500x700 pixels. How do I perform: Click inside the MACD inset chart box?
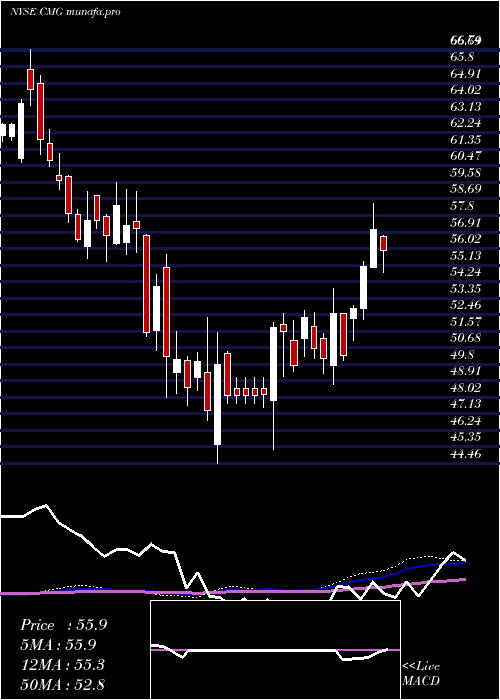275,650
